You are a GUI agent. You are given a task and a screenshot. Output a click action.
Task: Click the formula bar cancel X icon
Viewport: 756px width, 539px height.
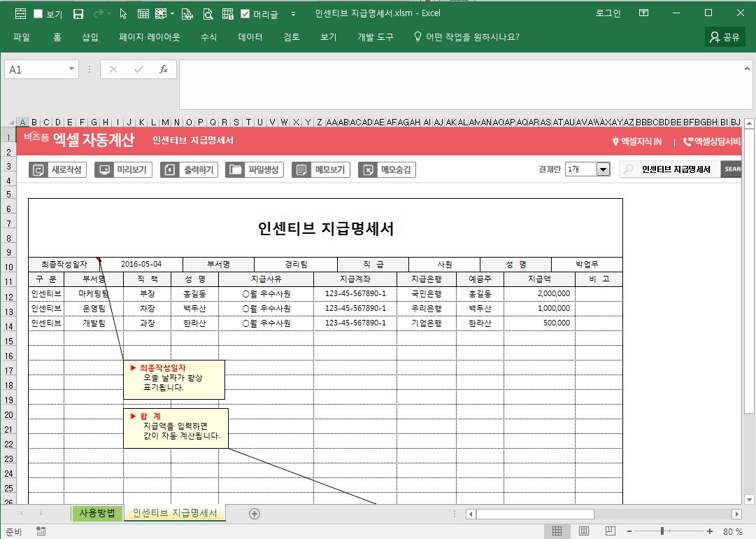(x=113, y=69)
